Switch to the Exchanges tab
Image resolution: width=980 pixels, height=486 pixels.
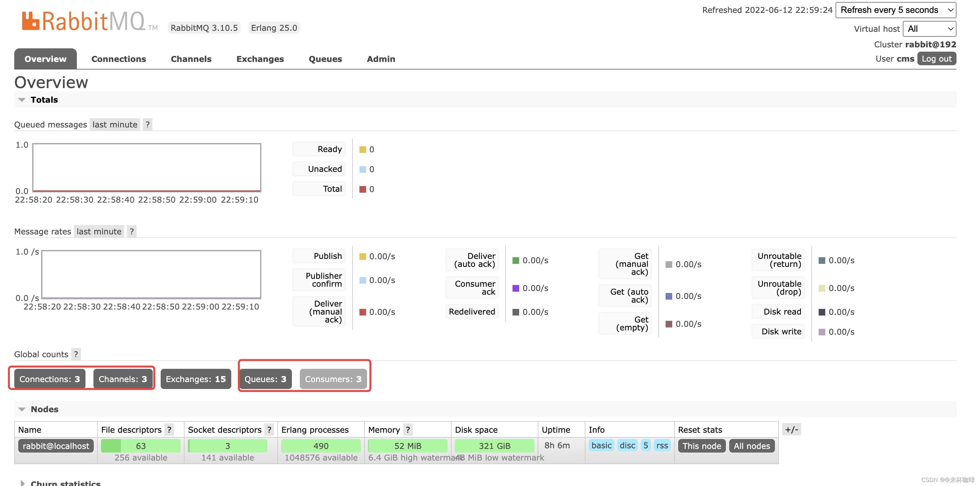point(260,59)
